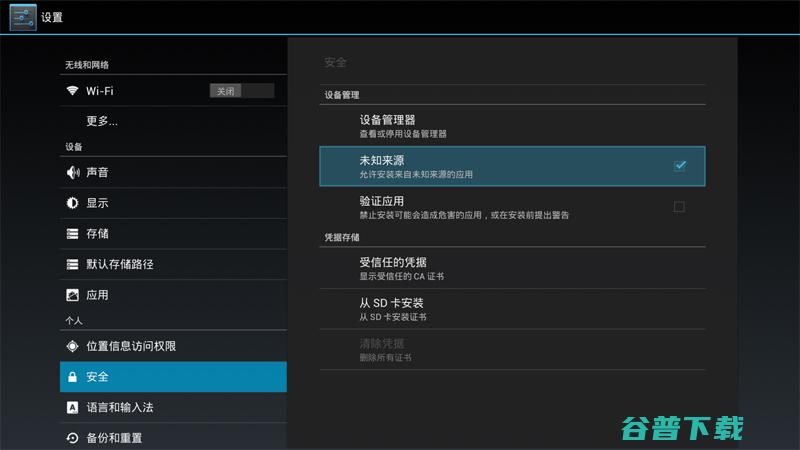Tap the keyboard icon beside 语言和输入法
The width and height of the screenshot is (800, 450).
[x=72, y=407]
